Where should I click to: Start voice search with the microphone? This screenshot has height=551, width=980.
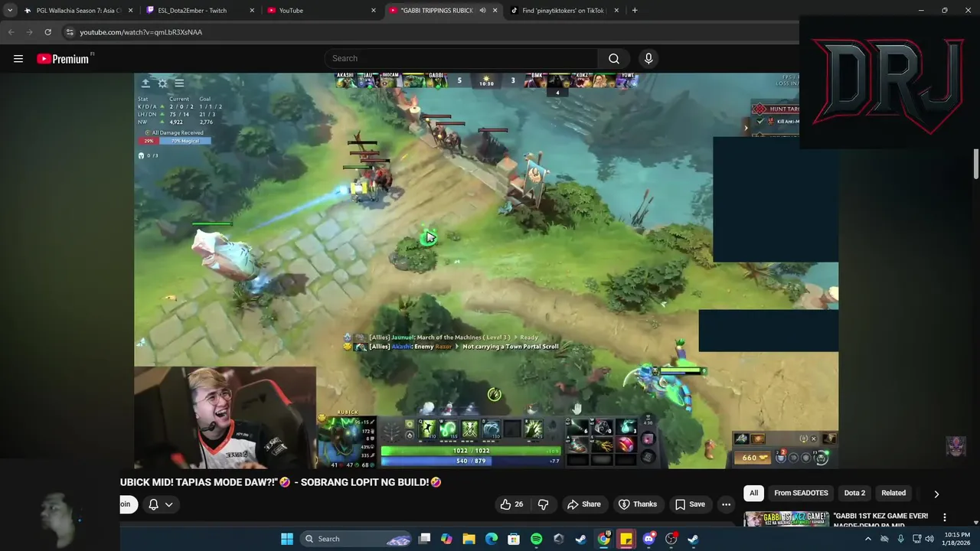pyautogui.click(x=648, y=59)
